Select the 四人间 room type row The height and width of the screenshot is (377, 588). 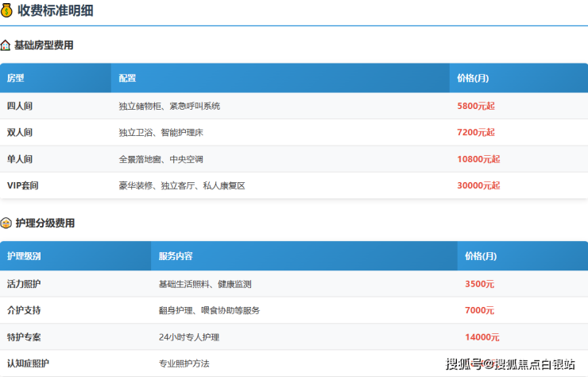point(20,106)
